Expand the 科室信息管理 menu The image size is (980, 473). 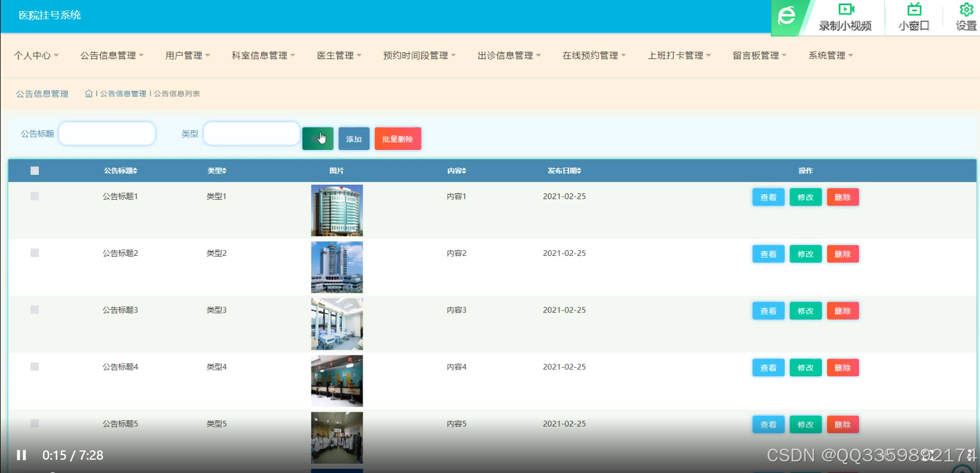[x=264, y=56]
